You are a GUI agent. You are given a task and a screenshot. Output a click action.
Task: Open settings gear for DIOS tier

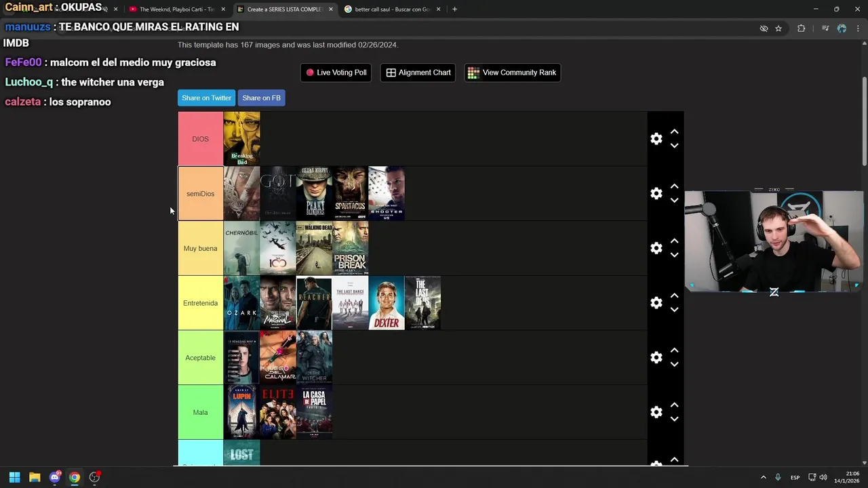tap(656, 138)
